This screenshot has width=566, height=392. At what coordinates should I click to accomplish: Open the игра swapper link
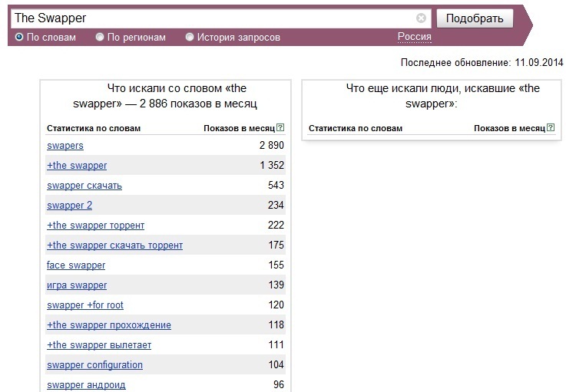click(77, 285)
